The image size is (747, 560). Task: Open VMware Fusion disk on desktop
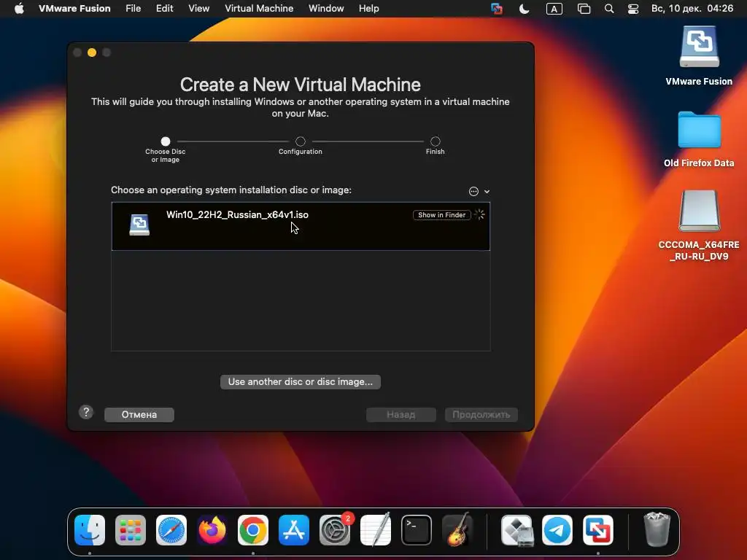click(x=699, y=47)
